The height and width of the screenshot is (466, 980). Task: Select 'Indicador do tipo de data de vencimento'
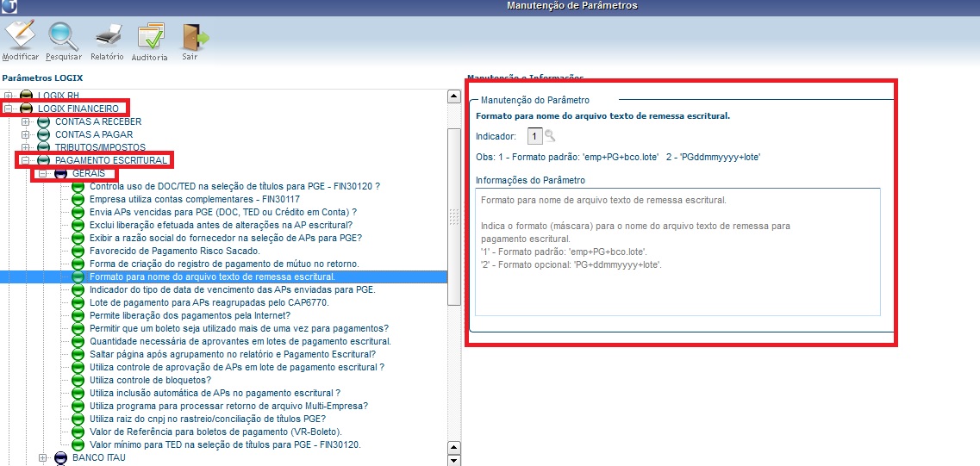tap(233, 289)
